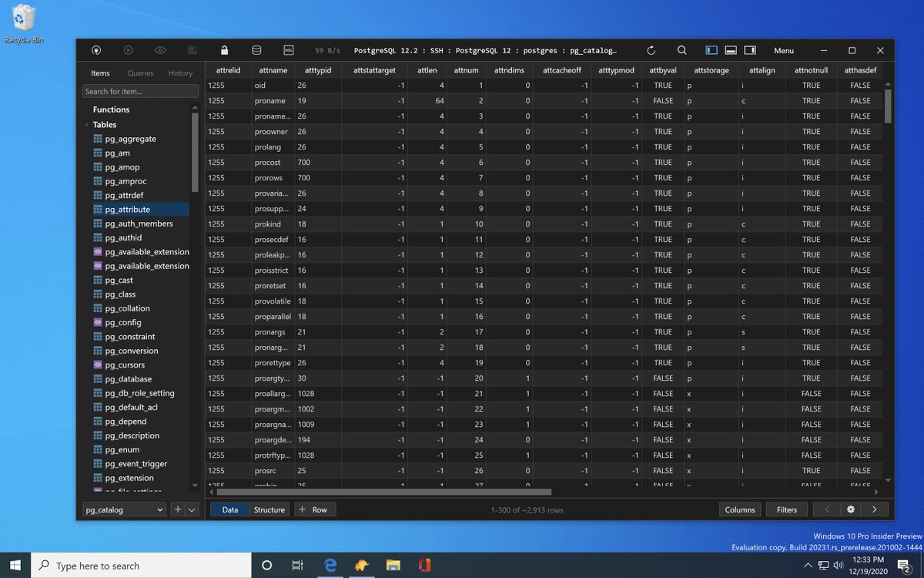Screen dimensions: 924x578
Task: Click the Search for item input field
Action: pos(139,91)
